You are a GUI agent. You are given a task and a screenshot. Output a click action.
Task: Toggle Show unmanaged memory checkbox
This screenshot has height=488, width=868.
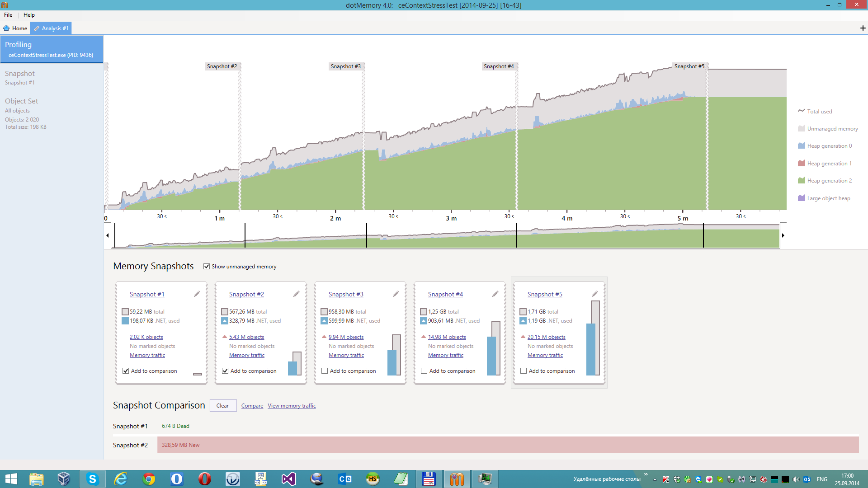click(207, 267)
